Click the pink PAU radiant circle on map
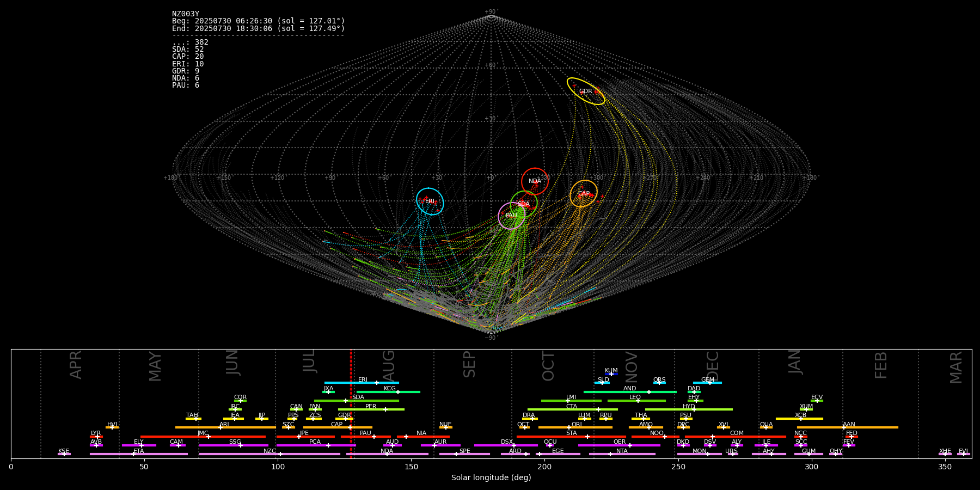 [x=512, y=216]
